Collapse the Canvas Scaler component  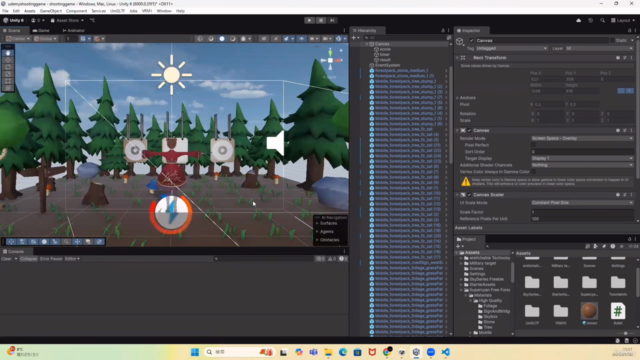click(457, 195)
